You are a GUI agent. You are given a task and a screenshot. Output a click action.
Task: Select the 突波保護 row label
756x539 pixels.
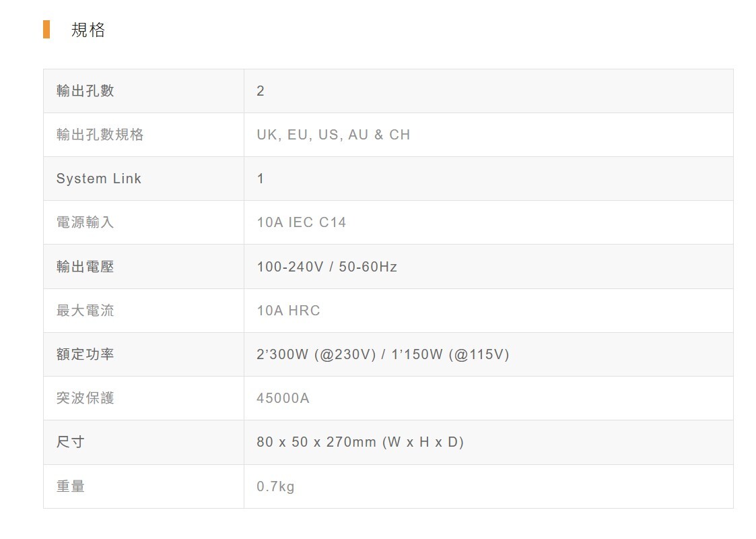tap(85, 398)
